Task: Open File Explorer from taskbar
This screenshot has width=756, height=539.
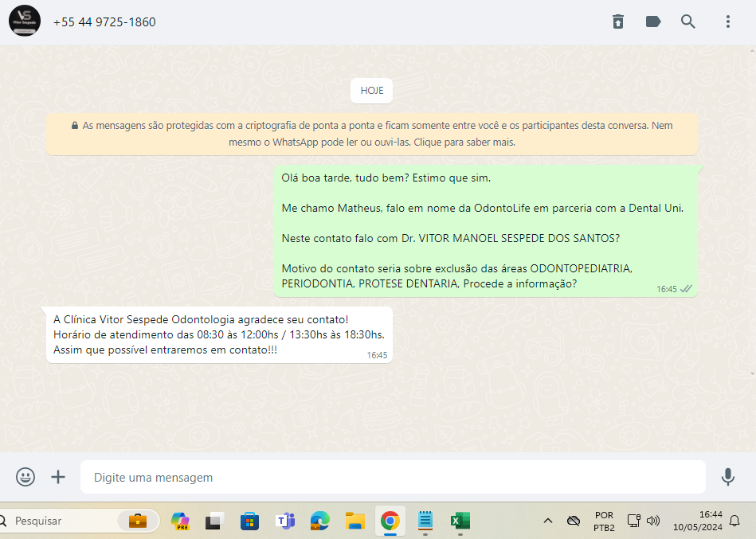Action: click(354, 521)
